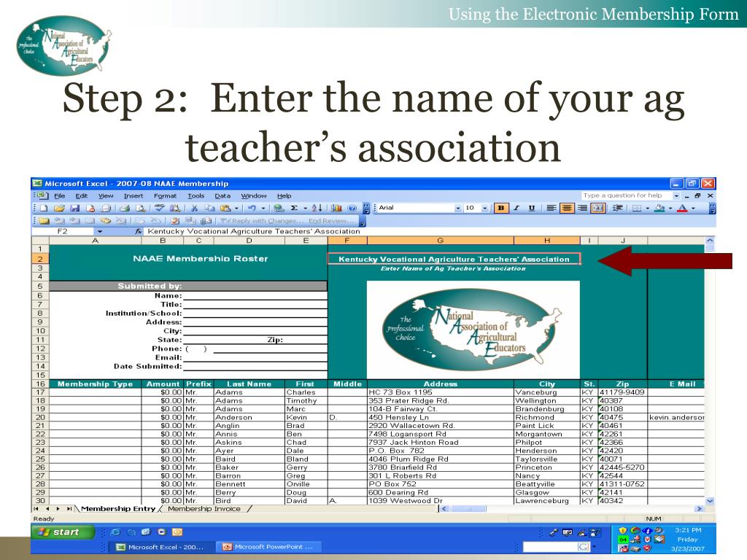Undo the last action
The width and height of the screenshot is (747, 560).
coord(252,208)
